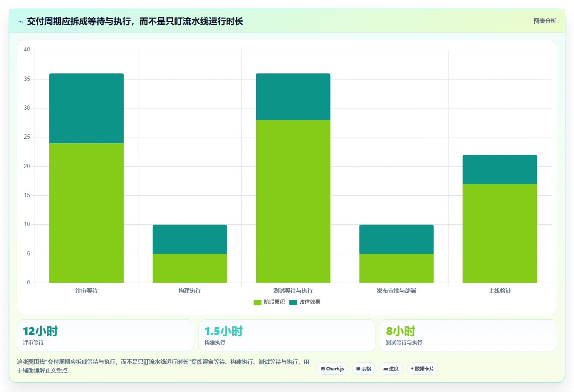Click the 表格 chip

(363, 369)
